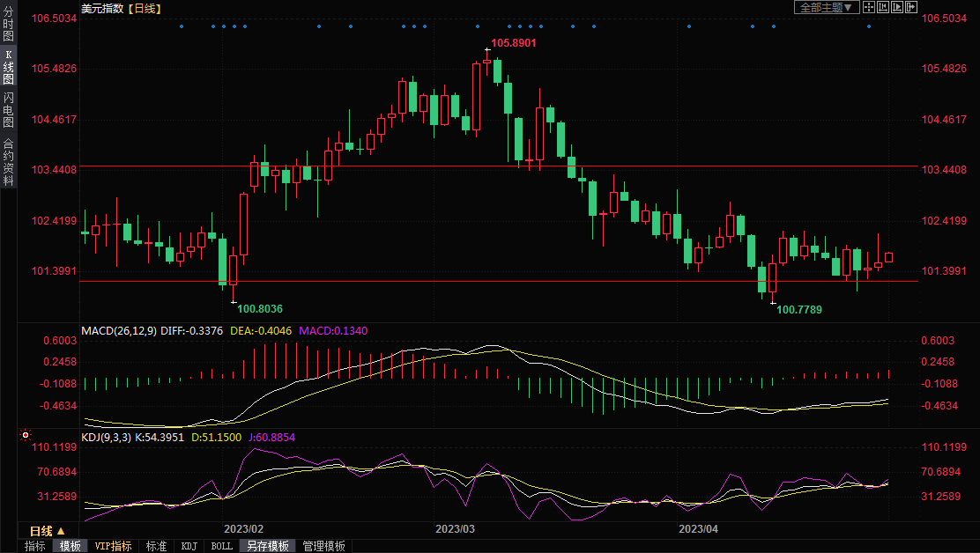Click 另存模板 to save template
This screenshot has height=553, width=980.
[267, 546]
